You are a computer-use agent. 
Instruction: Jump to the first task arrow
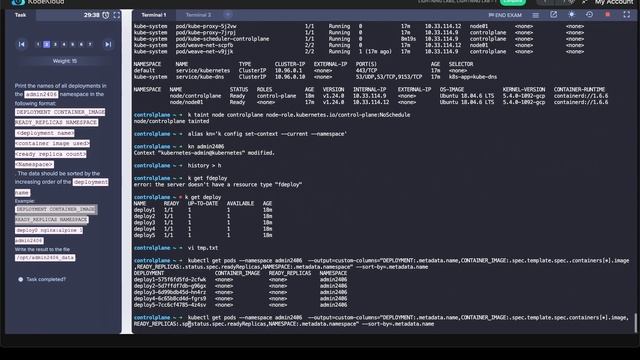(x=21, y=44)
